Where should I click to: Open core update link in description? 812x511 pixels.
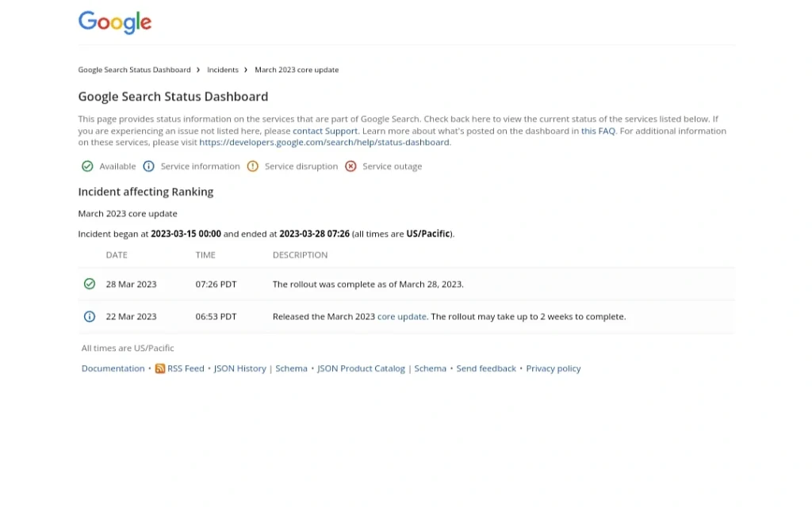402,317
